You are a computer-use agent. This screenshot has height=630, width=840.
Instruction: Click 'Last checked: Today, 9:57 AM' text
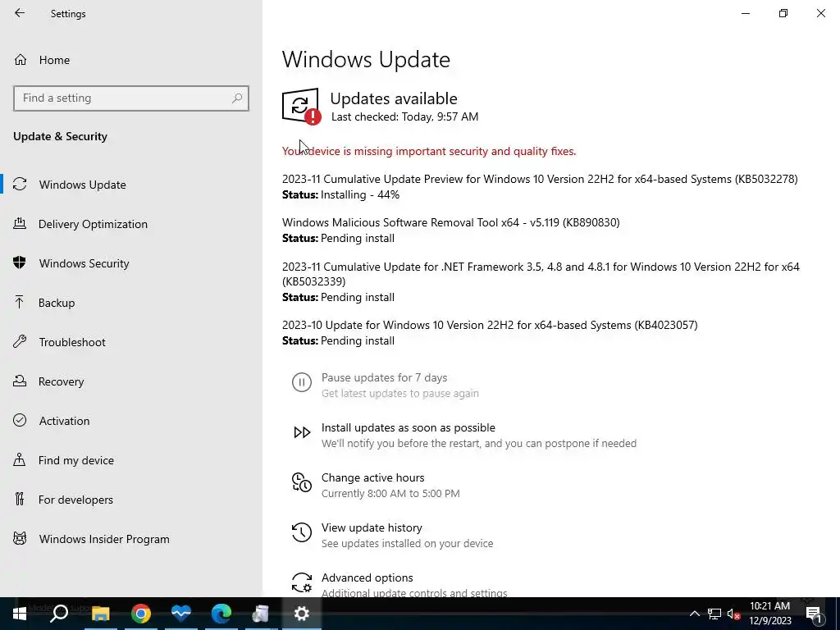(x=404, y=116)
